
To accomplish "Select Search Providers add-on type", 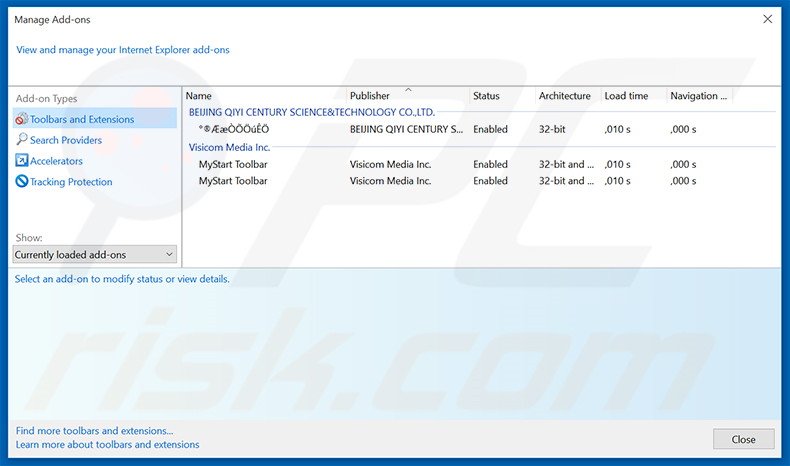I will click(65, 140).
